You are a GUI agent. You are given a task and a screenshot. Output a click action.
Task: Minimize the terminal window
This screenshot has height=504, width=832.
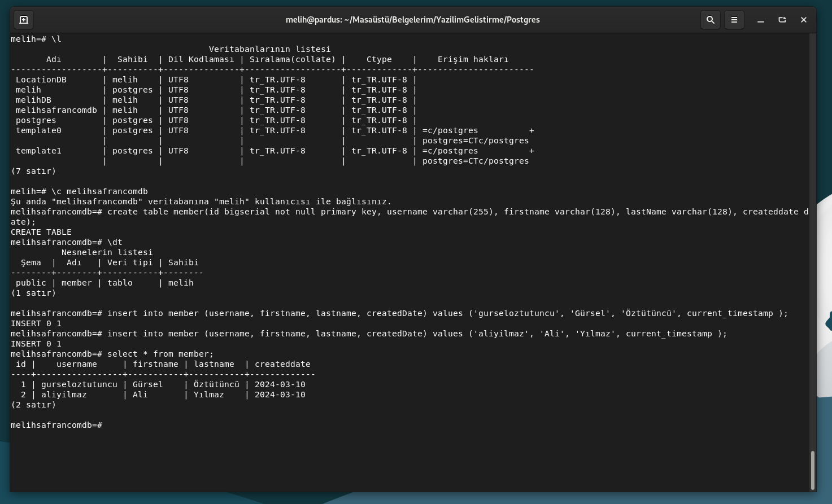[x=761, y=20]
